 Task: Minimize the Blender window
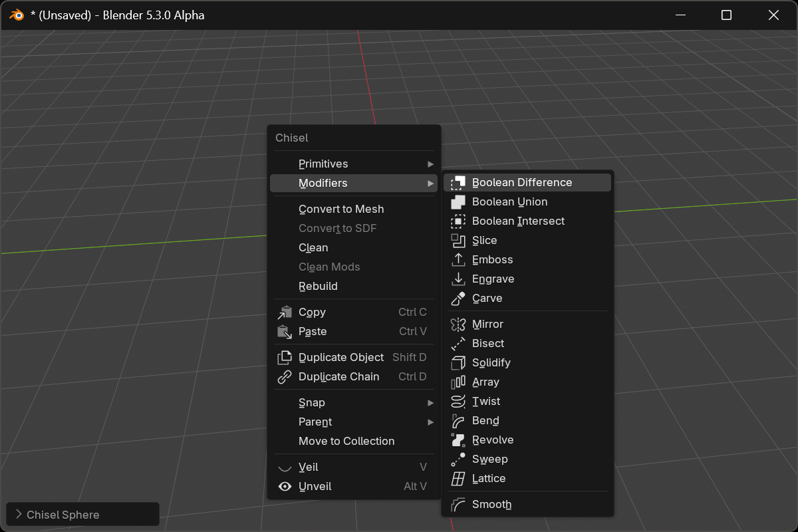pos(680,15)
